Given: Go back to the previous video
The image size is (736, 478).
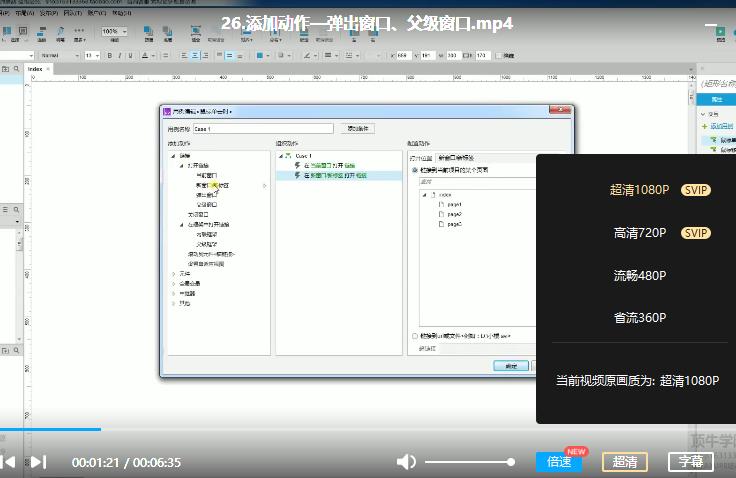Looking at the screenshot, I should pyautogui.click(x=7, y=462).
